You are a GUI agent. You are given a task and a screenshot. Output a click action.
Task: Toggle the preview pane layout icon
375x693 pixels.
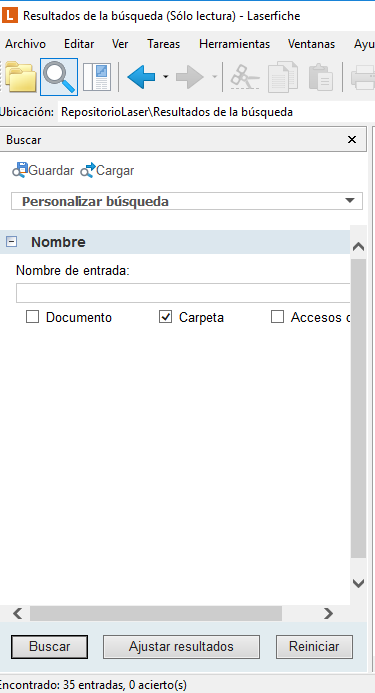click(x=97, y=77)
